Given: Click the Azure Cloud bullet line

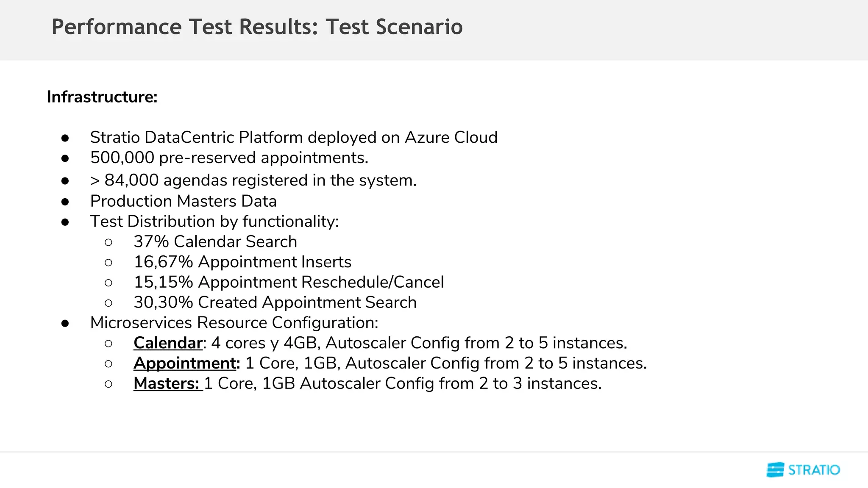Looking at the screenshot, I should (x=293, y=138).
